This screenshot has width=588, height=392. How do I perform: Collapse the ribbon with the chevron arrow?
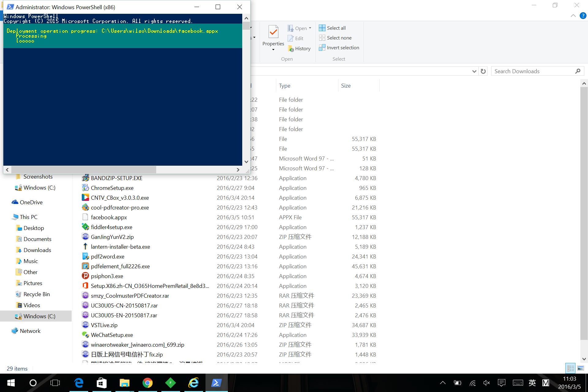click(573, 16)
